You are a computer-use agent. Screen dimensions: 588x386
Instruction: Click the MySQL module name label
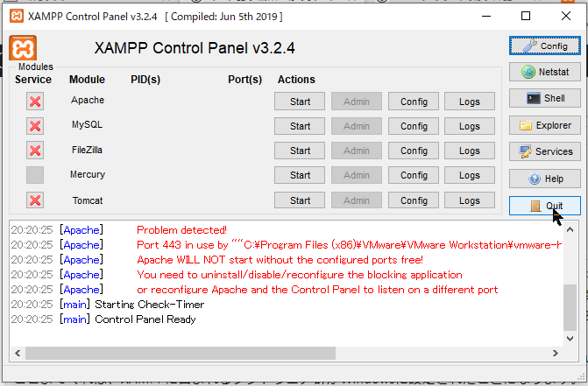pos(87,124)
